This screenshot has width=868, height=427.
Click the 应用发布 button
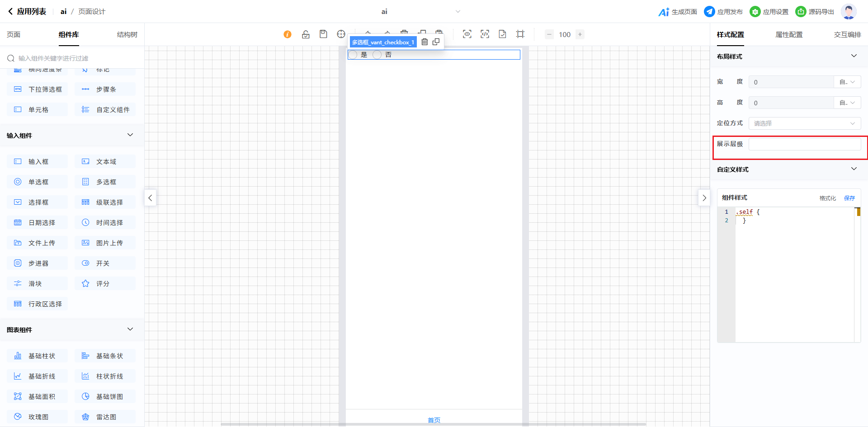point(723,12)
